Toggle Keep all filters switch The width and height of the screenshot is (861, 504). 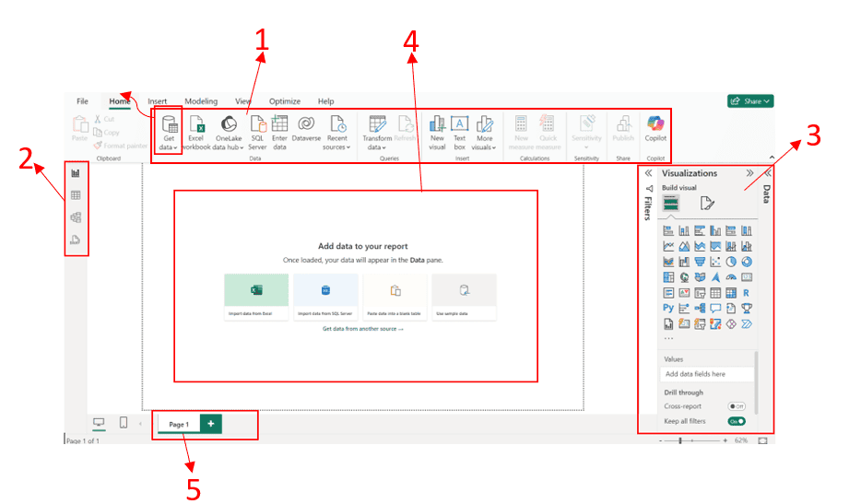point(737,421)
